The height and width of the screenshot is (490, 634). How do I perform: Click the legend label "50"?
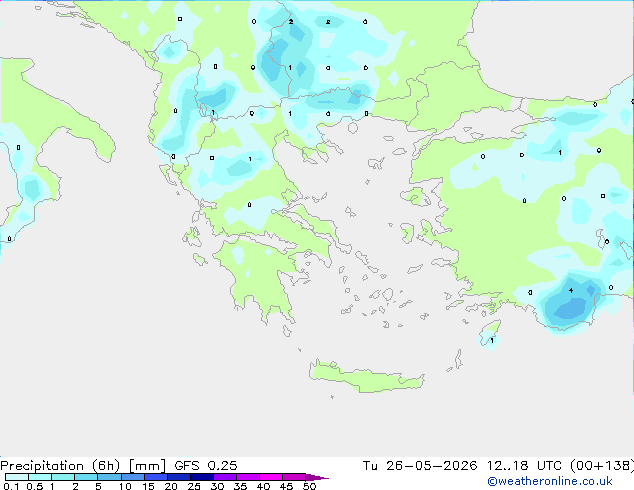pos(309,486)
